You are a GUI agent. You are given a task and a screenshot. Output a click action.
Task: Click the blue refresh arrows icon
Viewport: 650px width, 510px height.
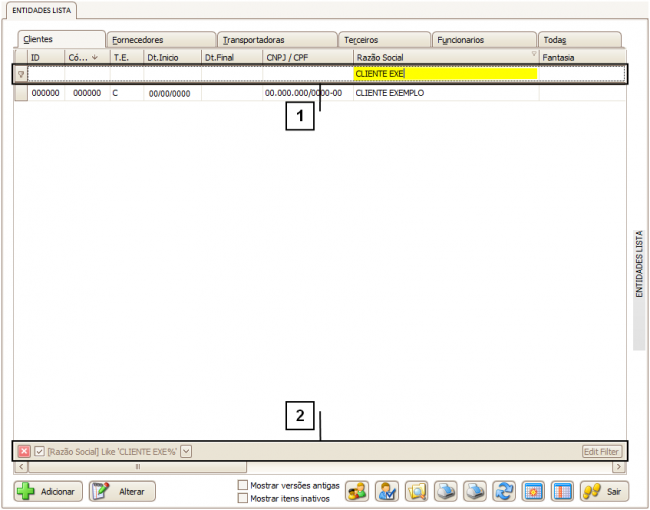click(x=504, y=491)
